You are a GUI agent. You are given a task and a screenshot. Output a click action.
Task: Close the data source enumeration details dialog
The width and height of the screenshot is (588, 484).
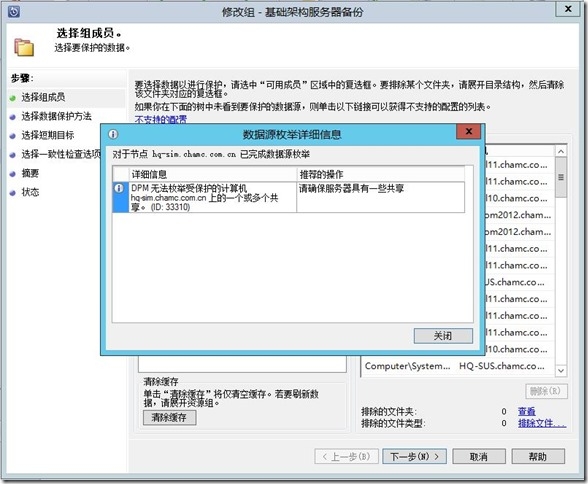pyautogui.click(x=468, y=131)
